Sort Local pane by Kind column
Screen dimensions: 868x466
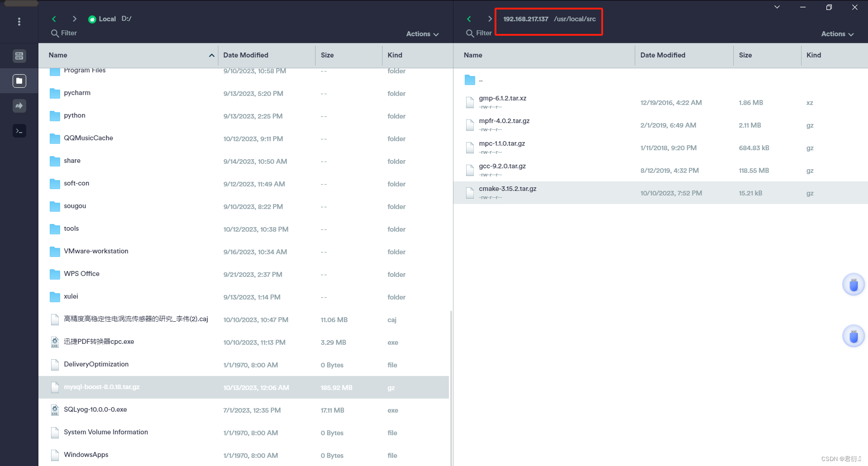coord(395,55)
